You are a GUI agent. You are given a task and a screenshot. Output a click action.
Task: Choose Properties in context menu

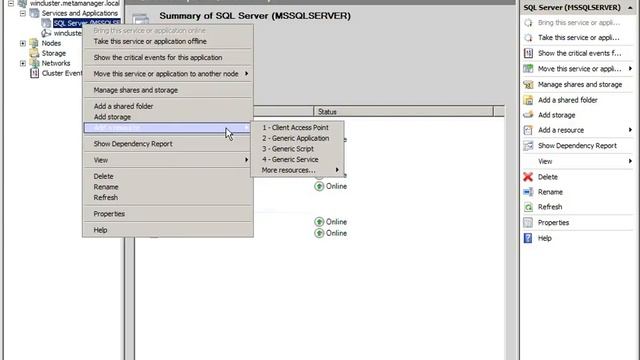[x=167, y=214]
